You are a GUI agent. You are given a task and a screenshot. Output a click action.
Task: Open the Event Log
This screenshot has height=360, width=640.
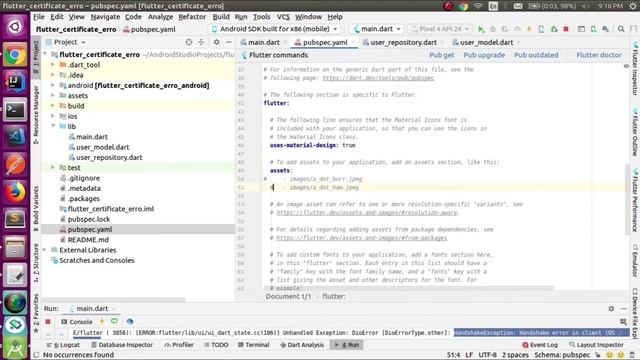point(540,345)
